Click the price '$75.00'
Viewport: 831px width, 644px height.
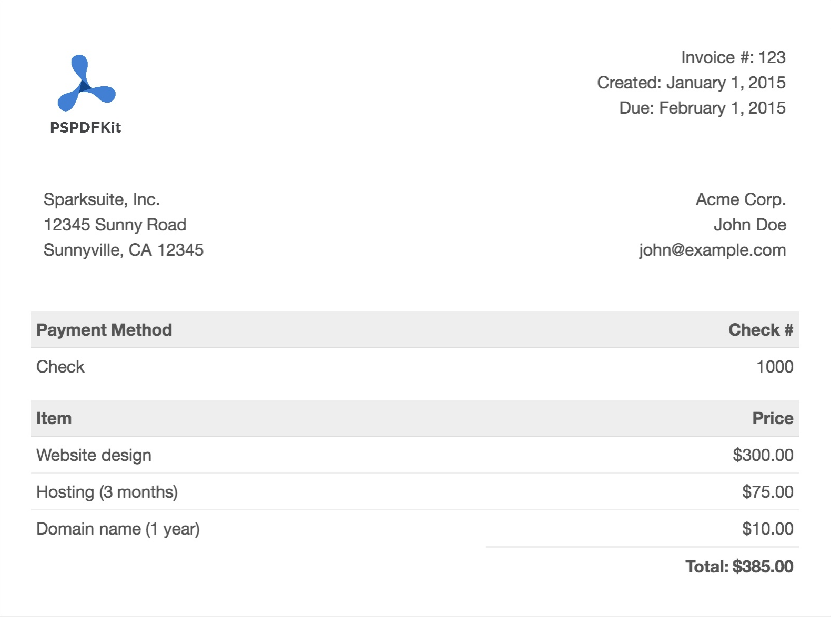(x=767, y=492)
